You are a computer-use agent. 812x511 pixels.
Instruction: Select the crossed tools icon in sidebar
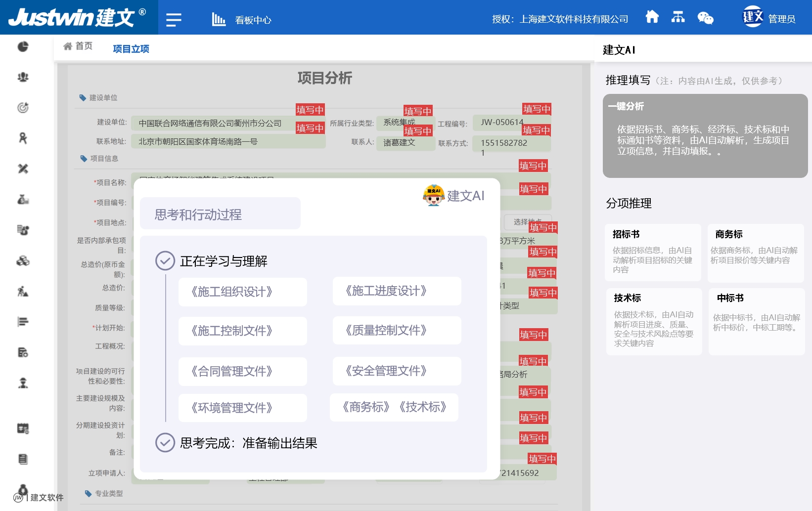(22, 169)
